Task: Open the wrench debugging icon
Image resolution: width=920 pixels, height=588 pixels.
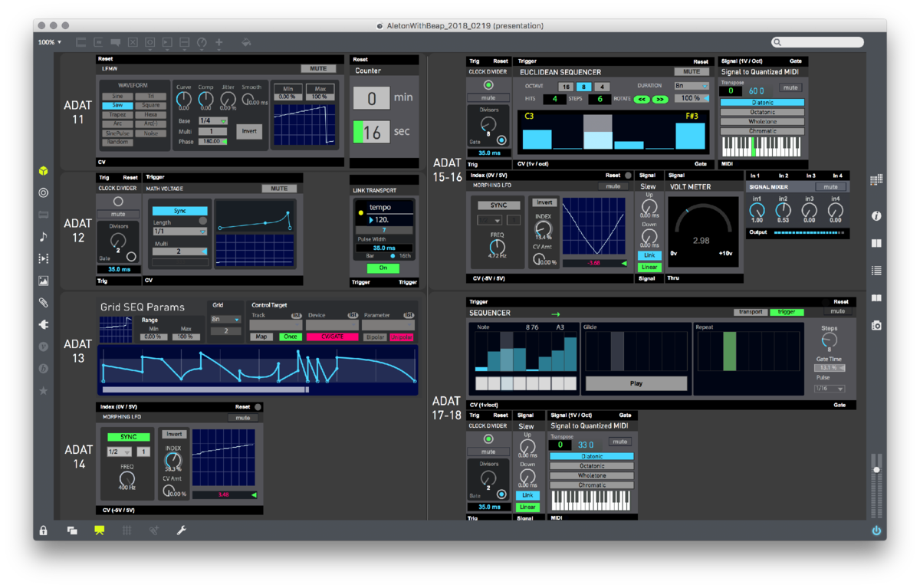Action: tap(182, 531)
